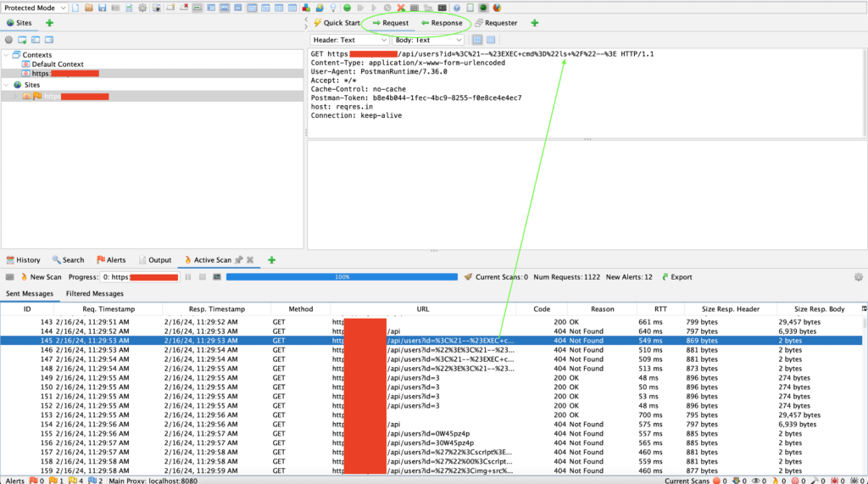Toggle the expand Sites tabs layout icon
Image resolution: width=868 pixels, height=484 pixels.
[211, 8]
